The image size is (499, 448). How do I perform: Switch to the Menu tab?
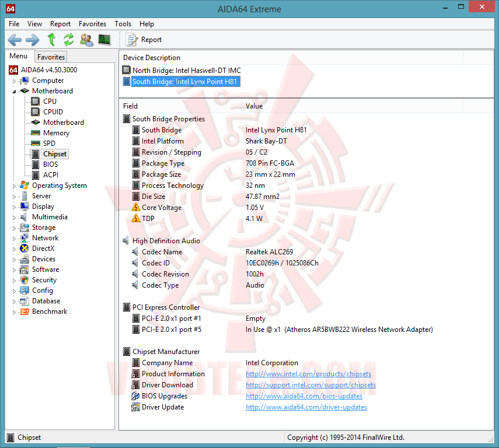click(19, 56)
